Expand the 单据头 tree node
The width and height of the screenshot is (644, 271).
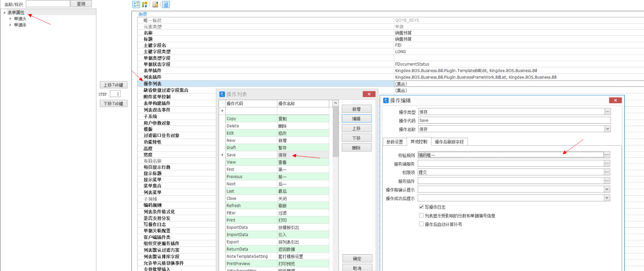tap(10, 19)
